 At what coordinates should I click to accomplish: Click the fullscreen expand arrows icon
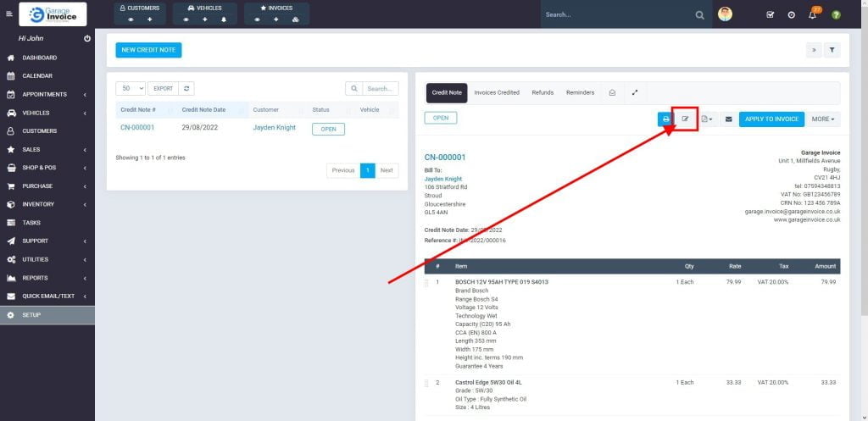[635, 92]
